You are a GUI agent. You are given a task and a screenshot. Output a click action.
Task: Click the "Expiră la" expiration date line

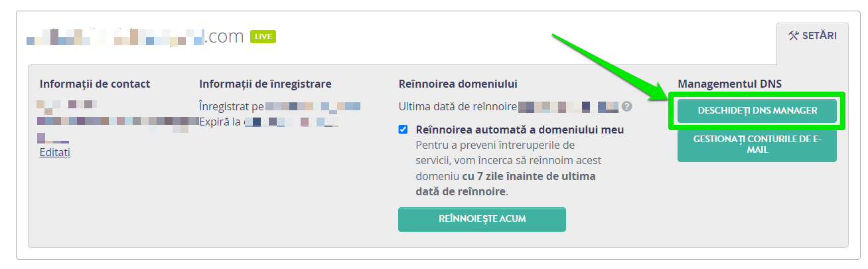[269, 122]
